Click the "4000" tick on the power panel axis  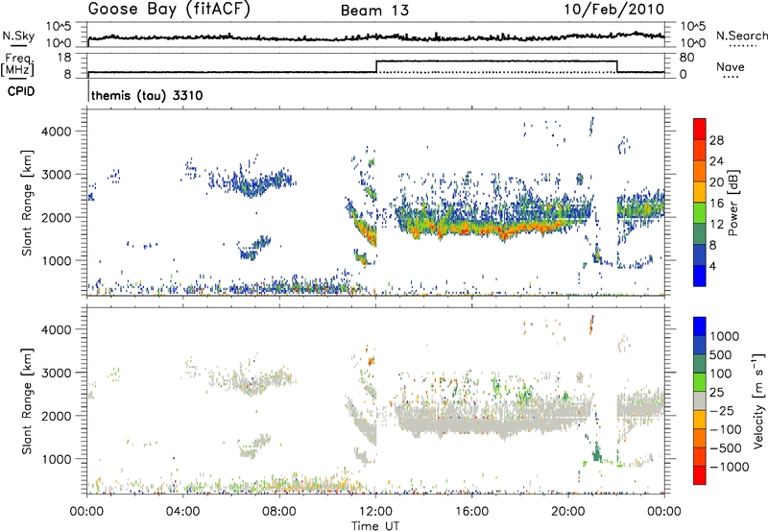click(x=56, y=132)
